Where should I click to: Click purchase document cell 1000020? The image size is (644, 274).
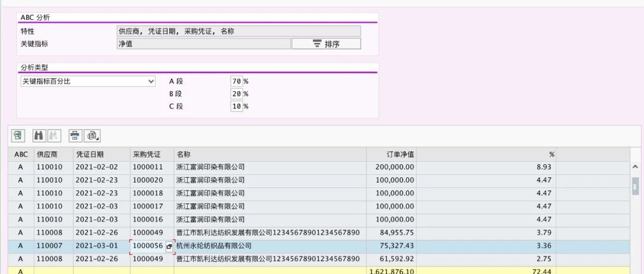(152, 180)
